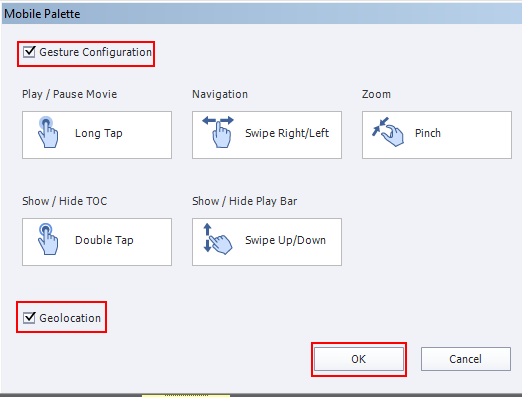Dismiss dialog with the Cancel button
The height and width of the screenshot is (397, 522).
pyautogui.click(x=466, y=359)
